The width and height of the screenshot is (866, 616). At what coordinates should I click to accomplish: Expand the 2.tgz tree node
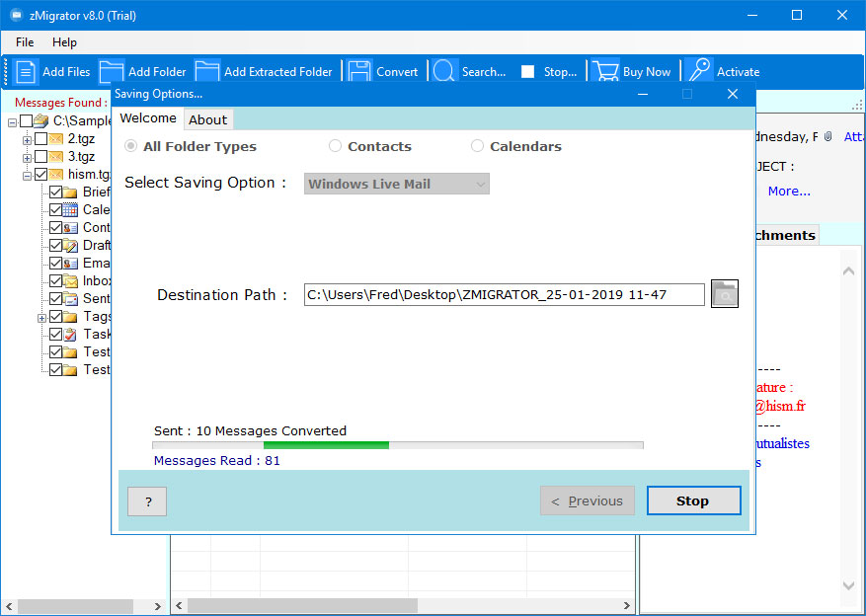27,140
